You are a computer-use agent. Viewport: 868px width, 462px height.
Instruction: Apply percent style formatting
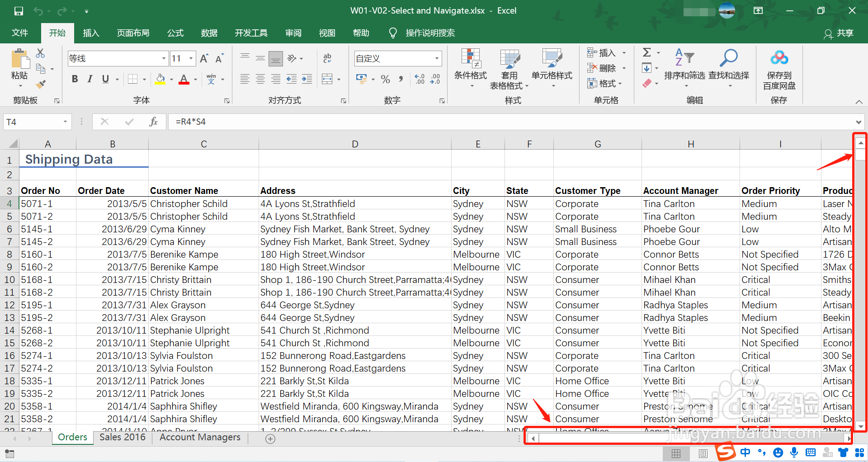pos(385,80)
